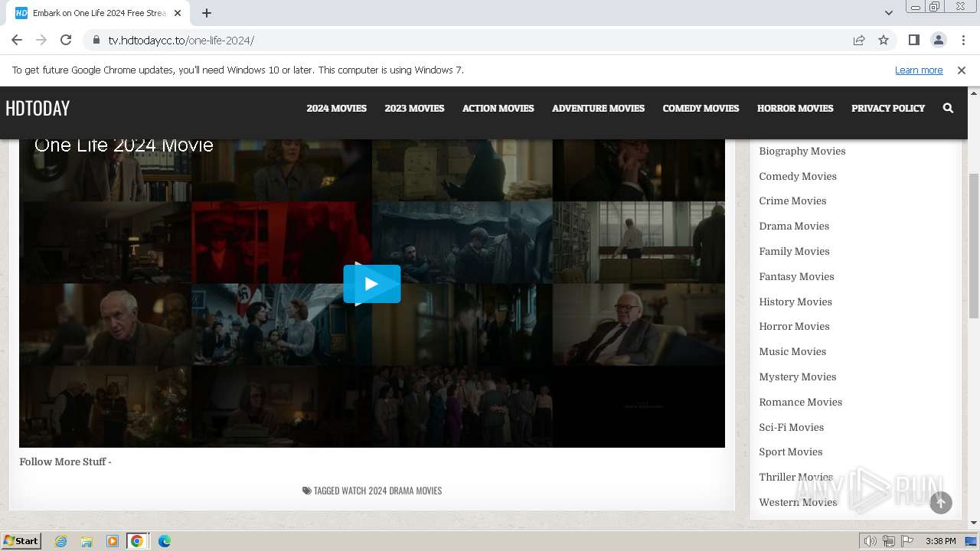Screen dimensions: 980x551
Task: Open the Action Movies menu
Action: (x=498, y=108)
